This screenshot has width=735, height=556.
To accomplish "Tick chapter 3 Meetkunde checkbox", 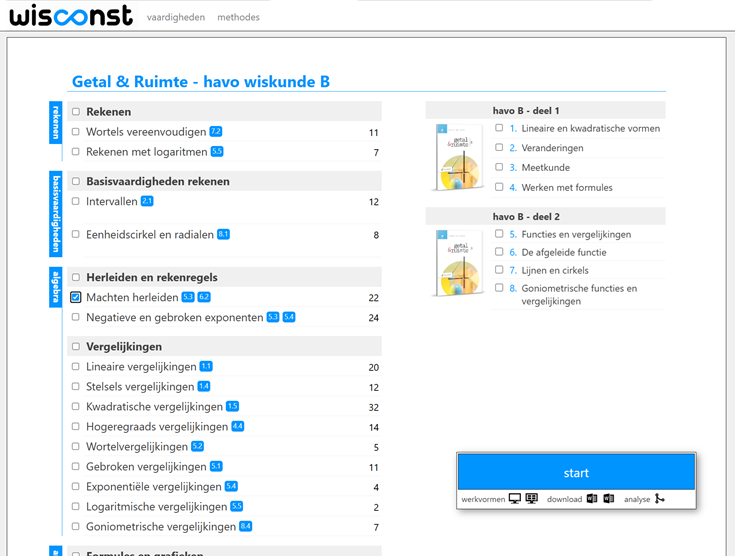I will point(499,167).
